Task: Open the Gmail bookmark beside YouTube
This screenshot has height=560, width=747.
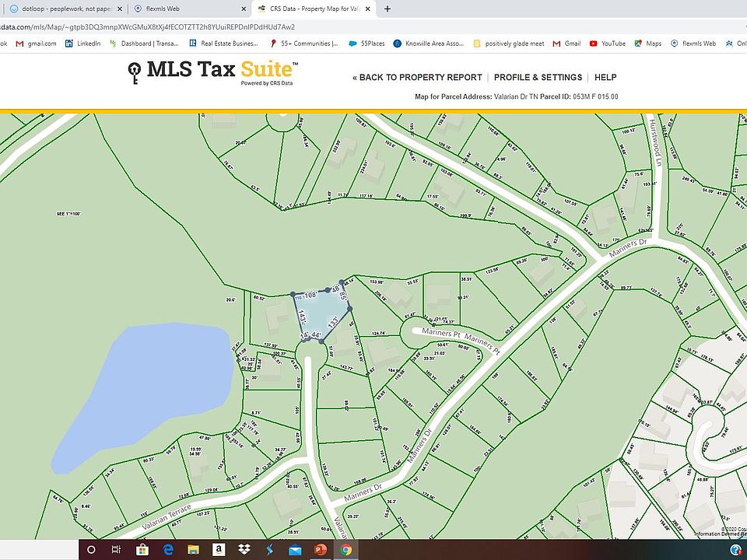Action: point(567,44)
